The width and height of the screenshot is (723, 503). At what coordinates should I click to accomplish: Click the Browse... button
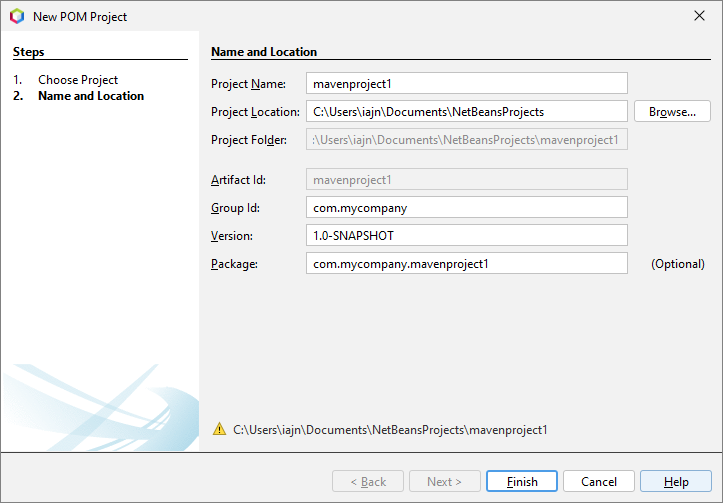click(x=672, y=112)
